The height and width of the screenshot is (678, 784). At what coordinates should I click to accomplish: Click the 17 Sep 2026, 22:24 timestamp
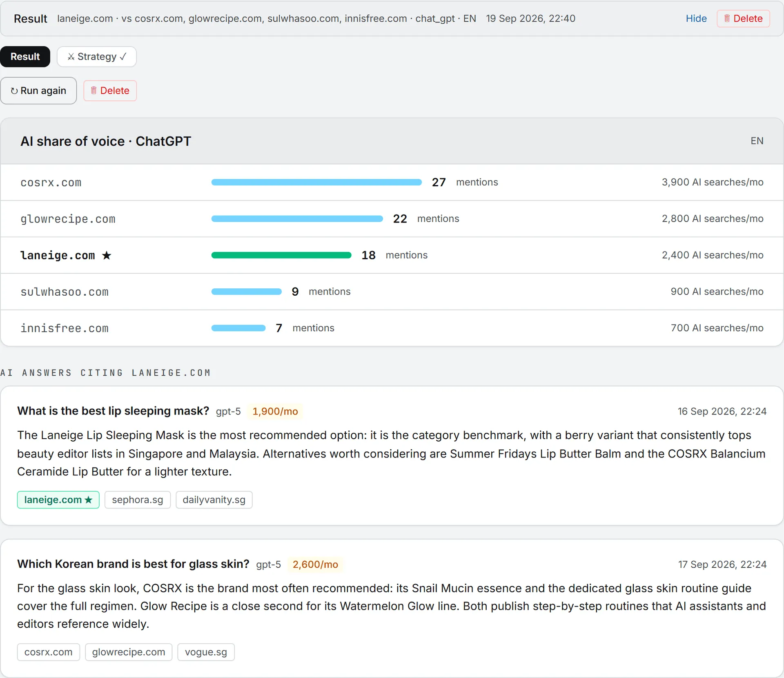722,565
